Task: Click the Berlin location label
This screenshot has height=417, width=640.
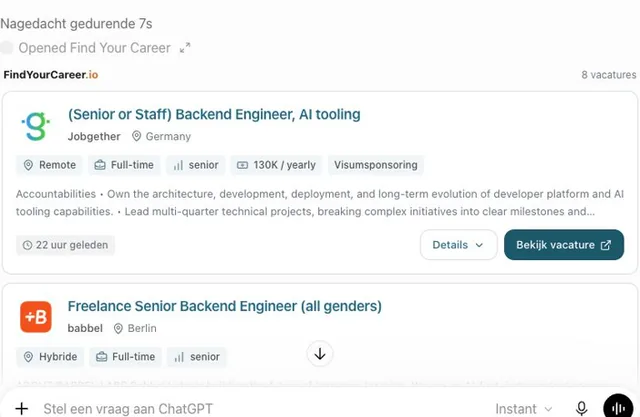Action: pos(142,328)
